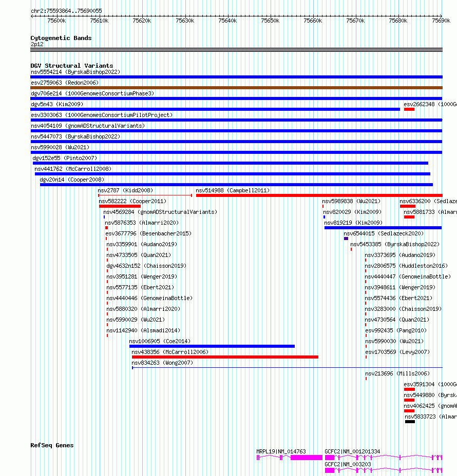Click esv3677796 (Besenbacher2015) label

click(x=148, y=233)
